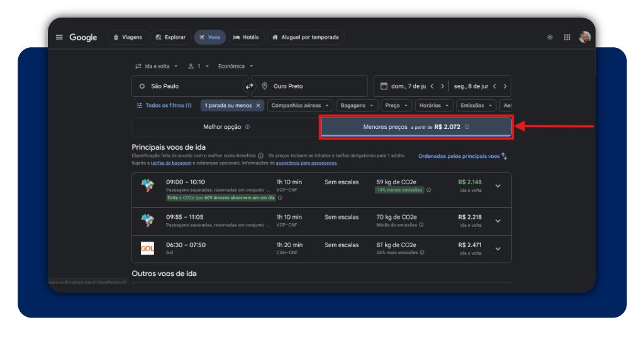Go to previous return date arrow

pos(494,86)
